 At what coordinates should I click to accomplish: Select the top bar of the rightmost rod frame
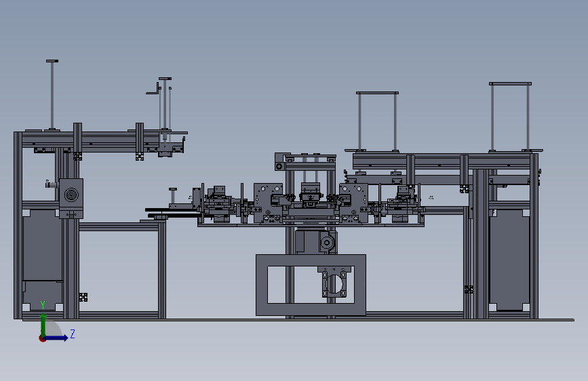[x=510, y=83]
